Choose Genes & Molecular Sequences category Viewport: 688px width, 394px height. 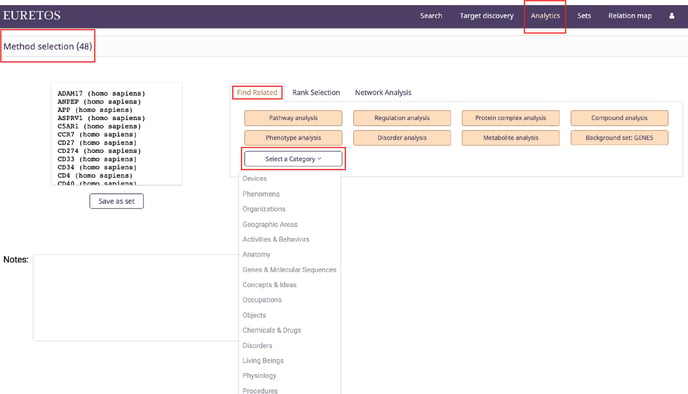pos(289,270)
